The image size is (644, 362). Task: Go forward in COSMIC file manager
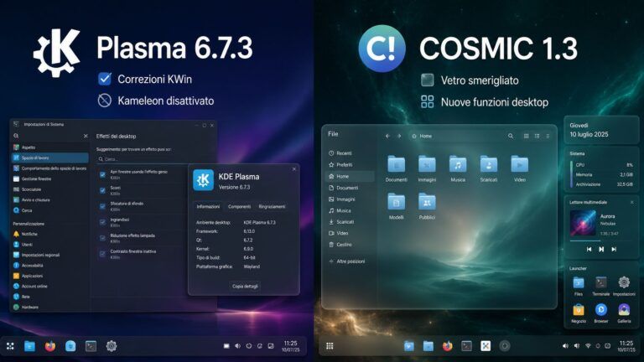click(399, 136)
